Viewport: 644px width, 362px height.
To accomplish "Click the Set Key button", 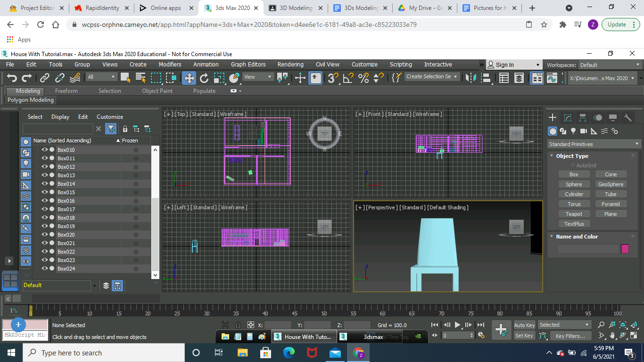I will [x=524, y=336].
